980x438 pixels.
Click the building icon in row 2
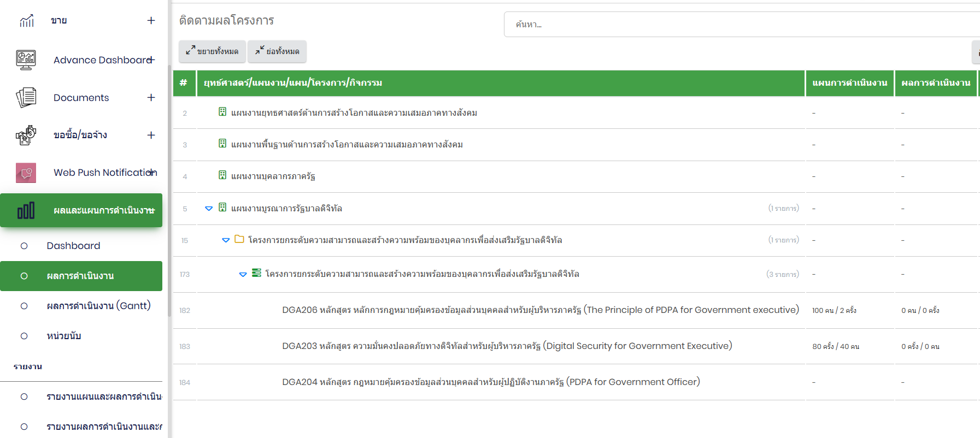tap(222, 112)
